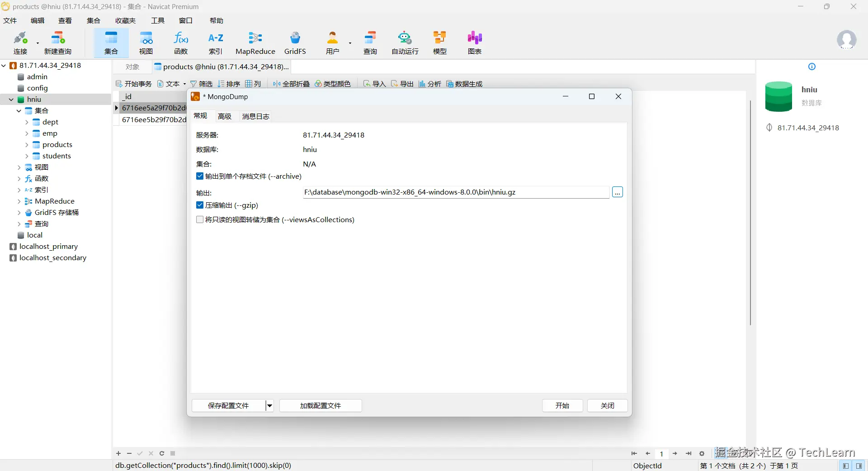Click 开始事务 (Begin Transaction) in collection toolbar
This screenshot has height=471, width=868.
click(x=134, y=84)
